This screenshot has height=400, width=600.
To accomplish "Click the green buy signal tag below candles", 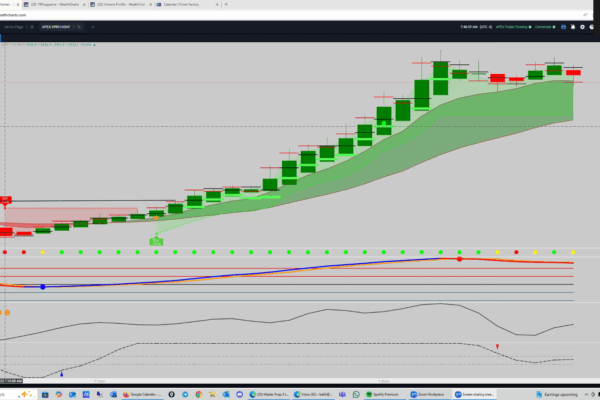I will click(x=156, y=242).
